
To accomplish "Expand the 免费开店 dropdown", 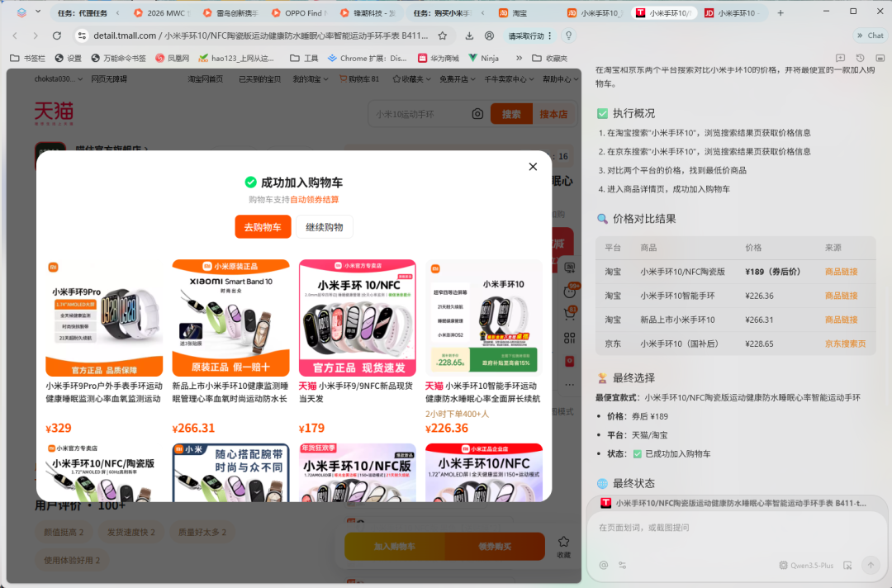I will 457,79.
